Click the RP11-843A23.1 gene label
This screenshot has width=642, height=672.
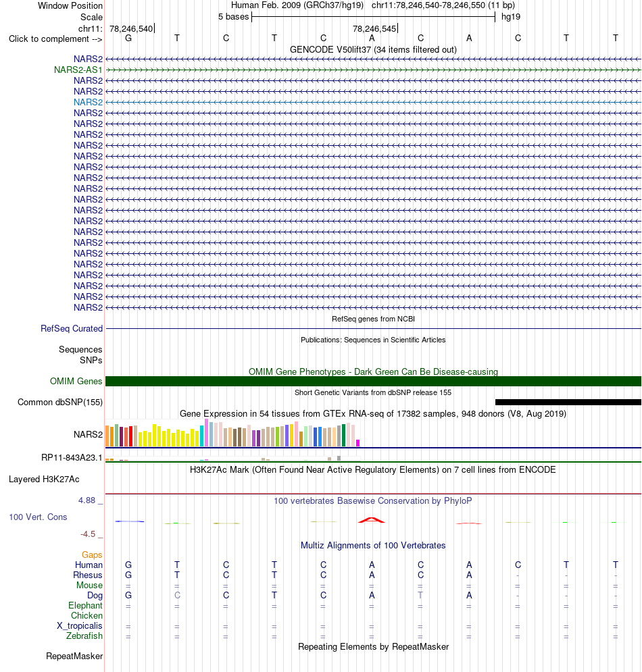[x=72, y=458]
